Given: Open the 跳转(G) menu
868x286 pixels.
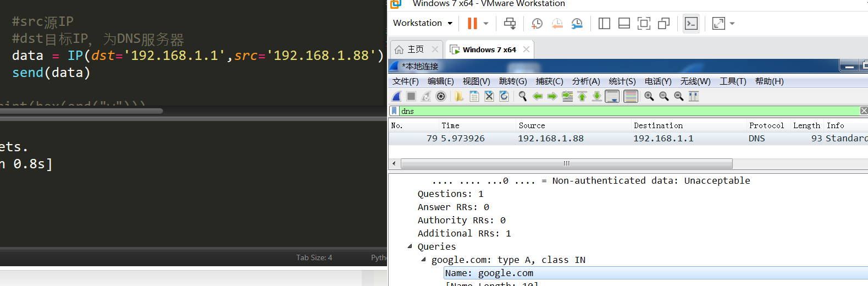Looking at the screenshot, I should tap(513, 81).
